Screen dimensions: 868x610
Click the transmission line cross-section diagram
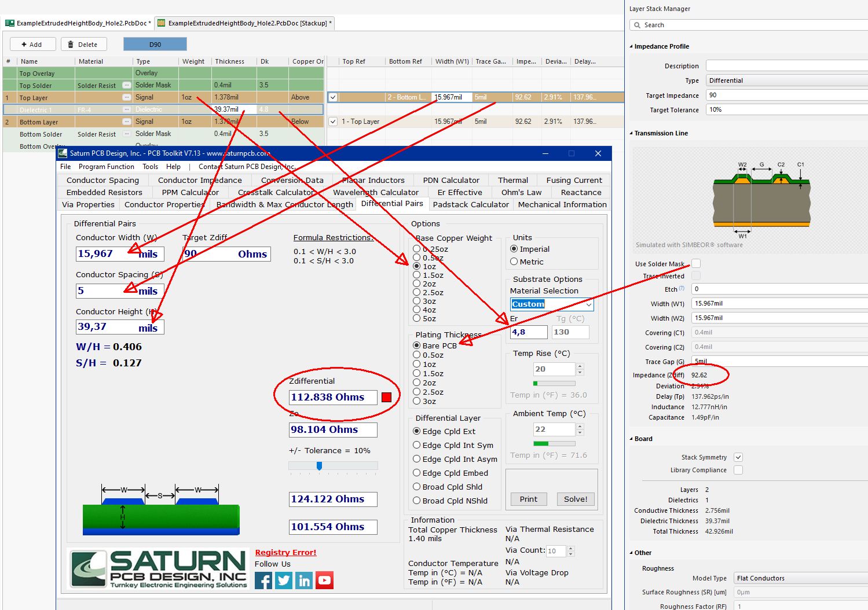tap(761, 200)
